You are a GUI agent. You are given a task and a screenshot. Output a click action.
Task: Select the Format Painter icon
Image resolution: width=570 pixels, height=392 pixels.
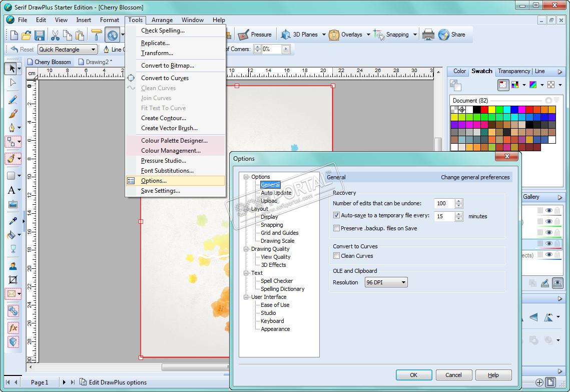[96, 35]
